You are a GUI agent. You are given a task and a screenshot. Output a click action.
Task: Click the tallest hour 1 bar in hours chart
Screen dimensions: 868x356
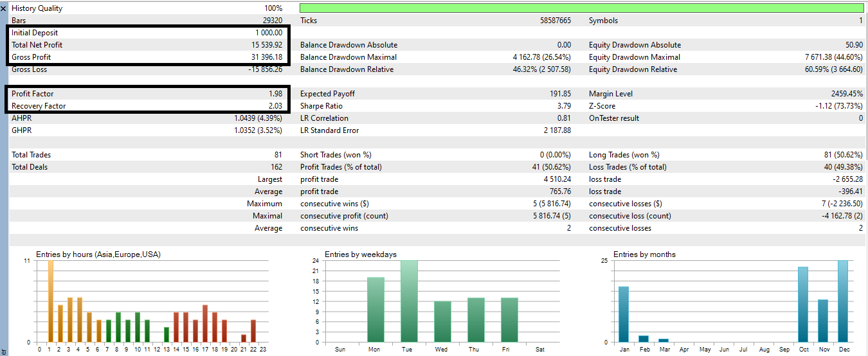point(50,302)
